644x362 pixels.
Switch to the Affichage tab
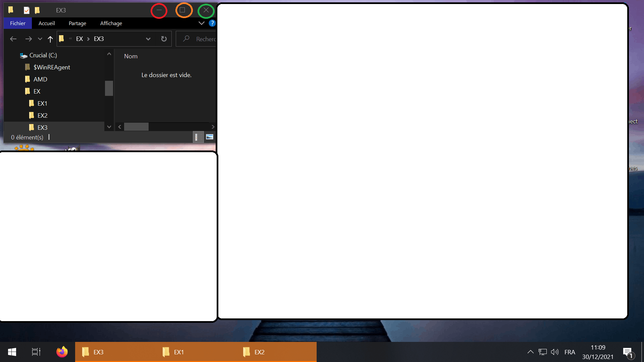point(111,23)
